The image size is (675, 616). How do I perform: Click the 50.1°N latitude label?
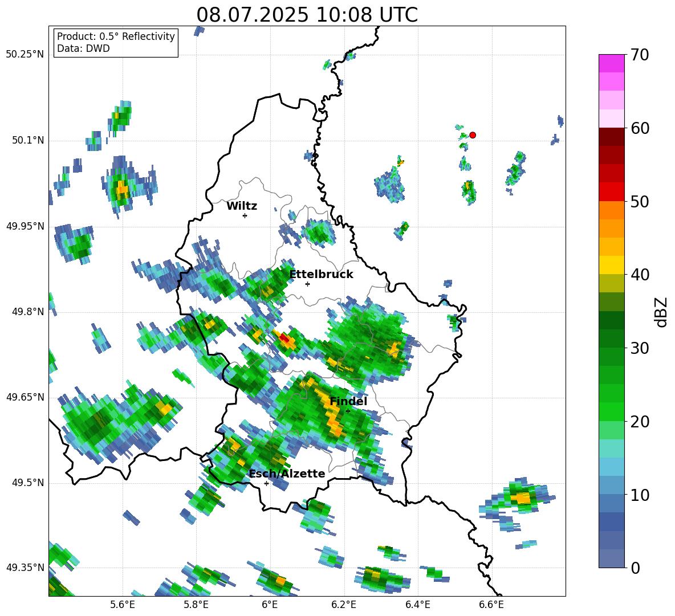point(28,141)
